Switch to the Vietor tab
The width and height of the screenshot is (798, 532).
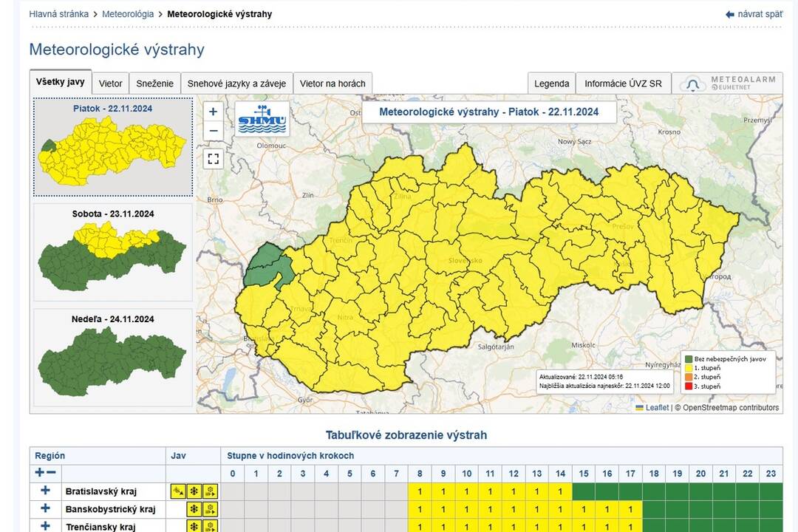coord(111,83)
